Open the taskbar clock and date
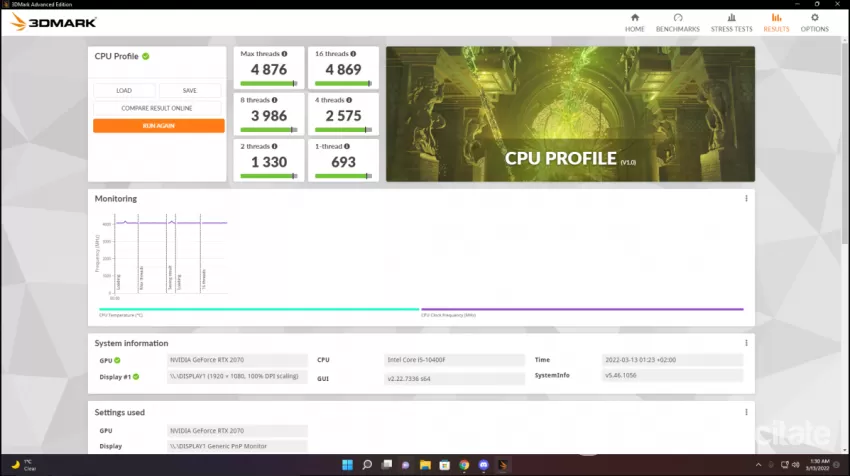Screen dimensions: 850x476 point(817,465)
